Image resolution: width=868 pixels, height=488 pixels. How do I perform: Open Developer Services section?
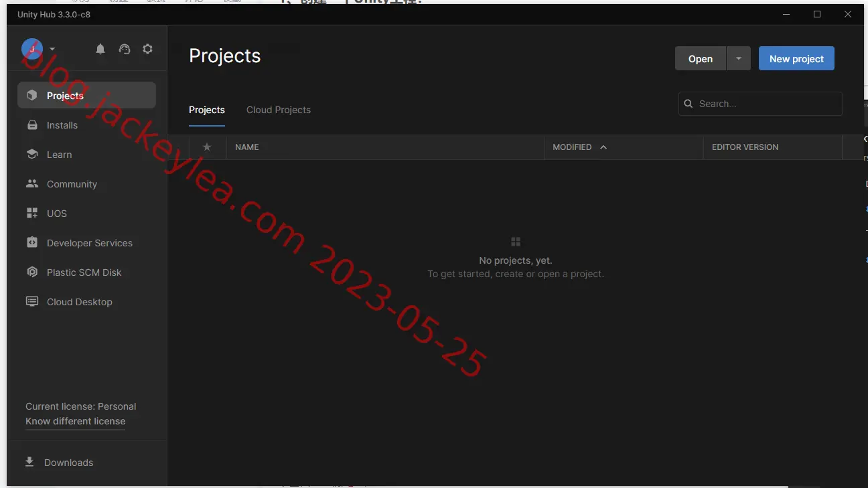click(86, 243)
